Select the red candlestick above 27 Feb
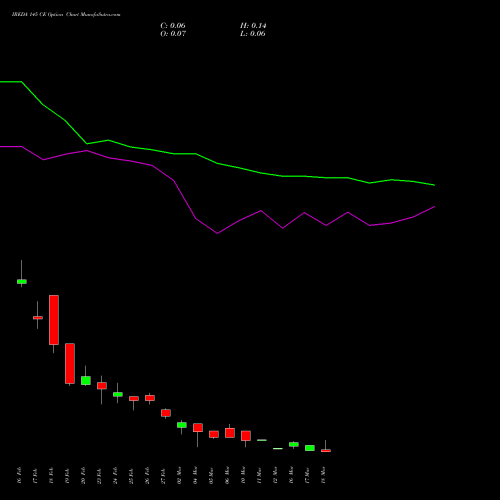 pos(166,413)
